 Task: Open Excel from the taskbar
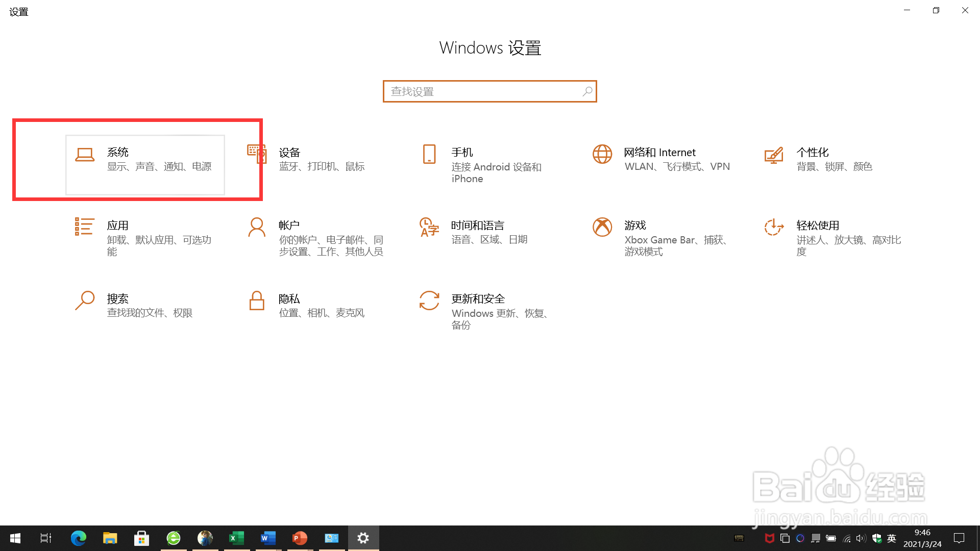[236, 538]
